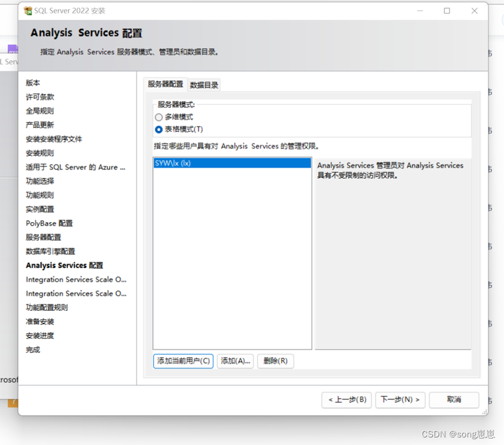The height and width of the screenshot is (445, 504).
Task: Click the 添加当前用户(C) button
Action: click(183, 361)
